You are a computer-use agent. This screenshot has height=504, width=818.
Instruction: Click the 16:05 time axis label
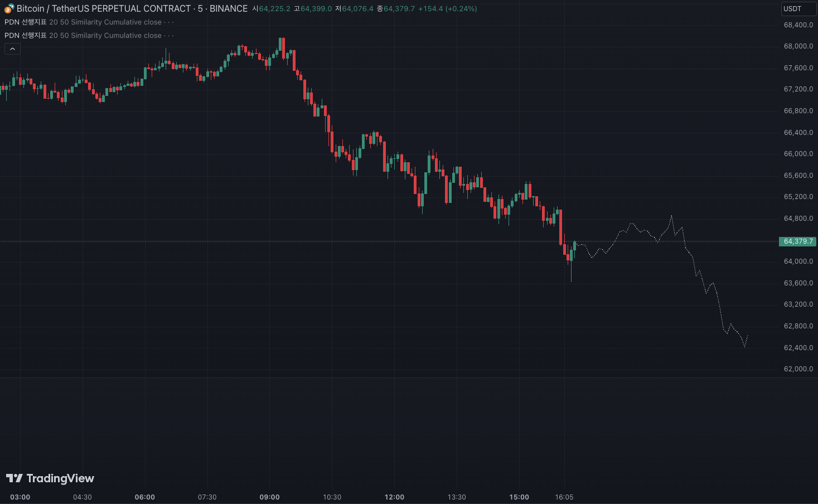(564, 497)
